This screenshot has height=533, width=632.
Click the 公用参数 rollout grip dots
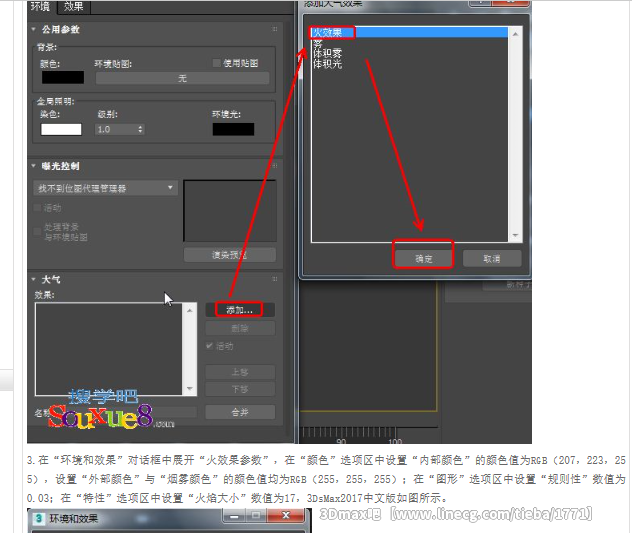[274, 29]
